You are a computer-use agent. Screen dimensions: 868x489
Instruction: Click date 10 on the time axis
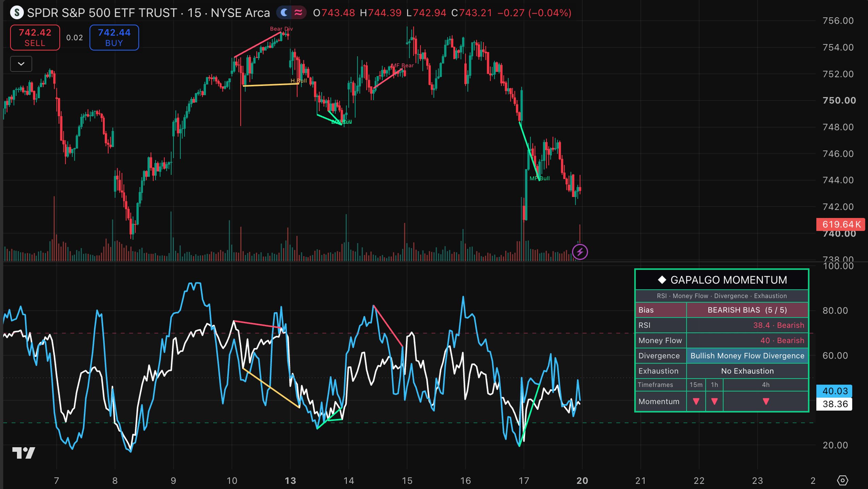point(232,481)
